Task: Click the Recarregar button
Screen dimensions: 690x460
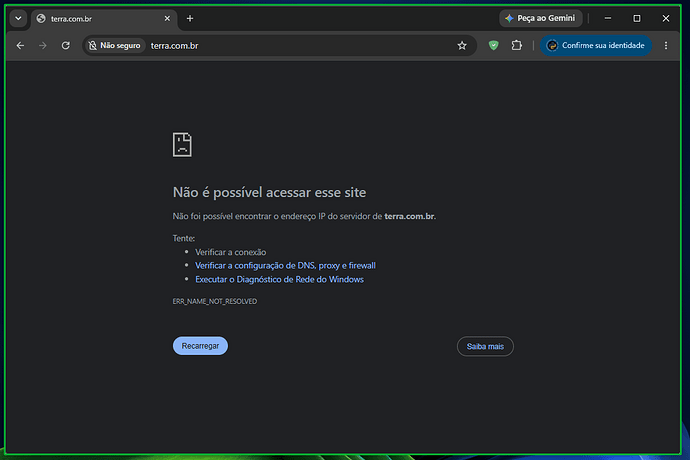Action: click(200, 346)
